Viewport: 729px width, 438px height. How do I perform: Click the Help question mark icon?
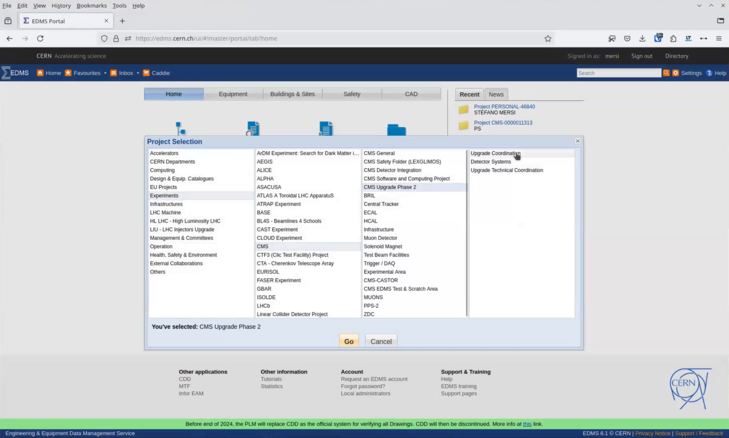709,73
